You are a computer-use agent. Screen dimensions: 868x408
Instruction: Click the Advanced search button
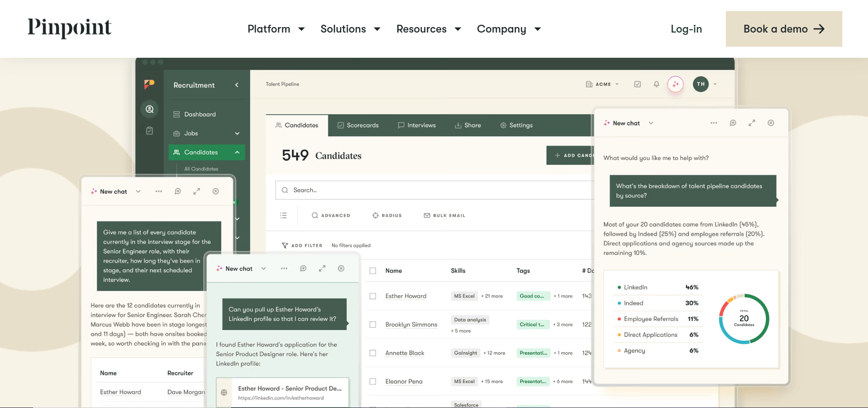click(x=331, y=215)
